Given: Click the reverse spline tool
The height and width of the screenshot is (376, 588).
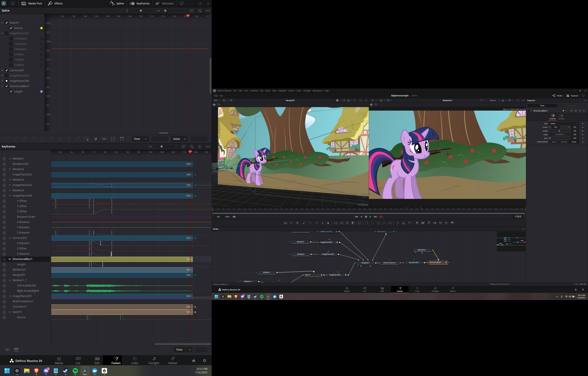Looking at the screenshot, I should click(x=51, y=139).
